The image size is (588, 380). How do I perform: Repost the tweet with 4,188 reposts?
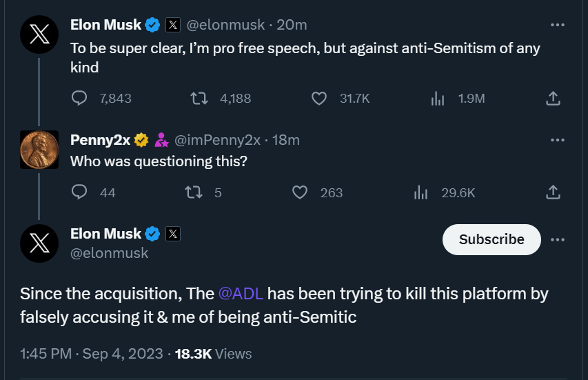click(199, 99)
